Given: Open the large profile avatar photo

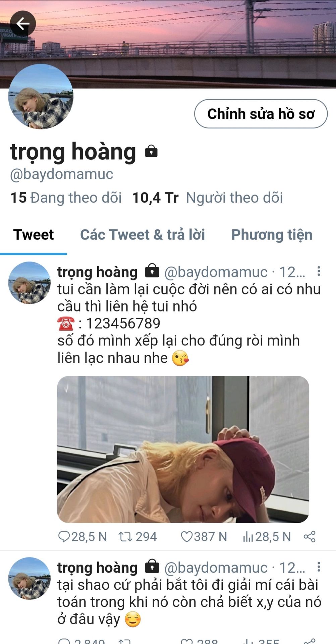Looking at the screenshot, I should 41,96.
